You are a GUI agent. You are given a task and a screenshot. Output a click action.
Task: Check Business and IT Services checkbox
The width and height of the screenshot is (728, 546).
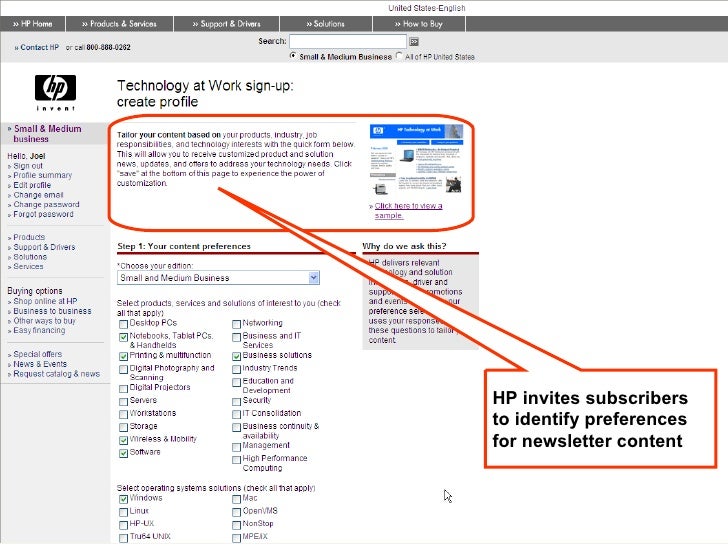click(236, 337)
